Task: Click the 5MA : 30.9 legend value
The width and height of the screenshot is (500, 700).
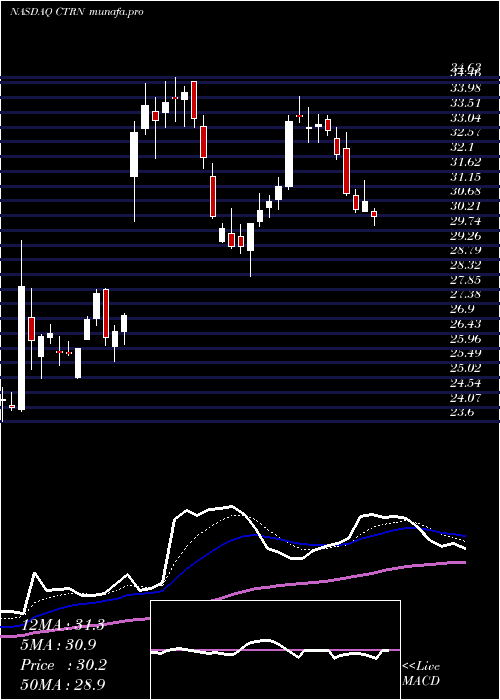Action: point(59,645)
